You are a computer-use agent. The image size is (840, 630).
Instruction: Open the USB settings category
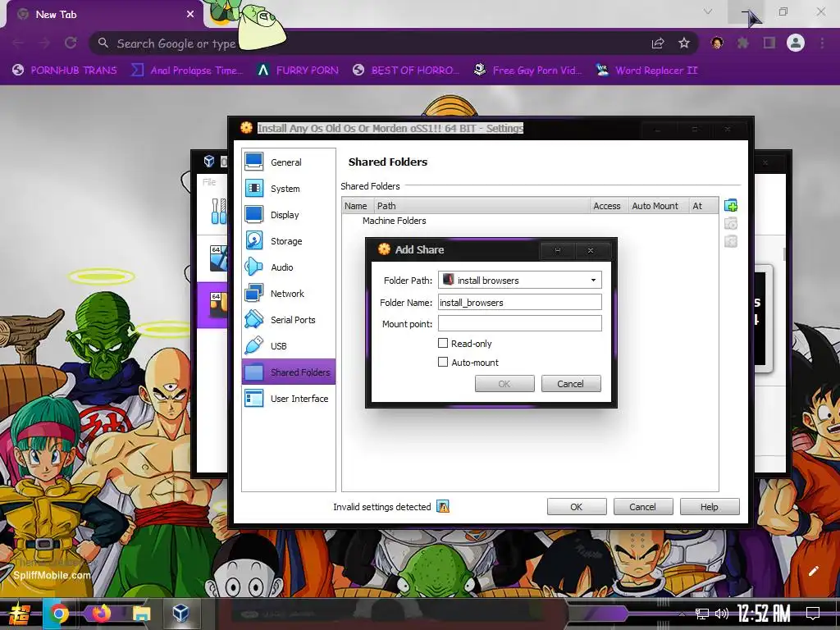[288, 345]
